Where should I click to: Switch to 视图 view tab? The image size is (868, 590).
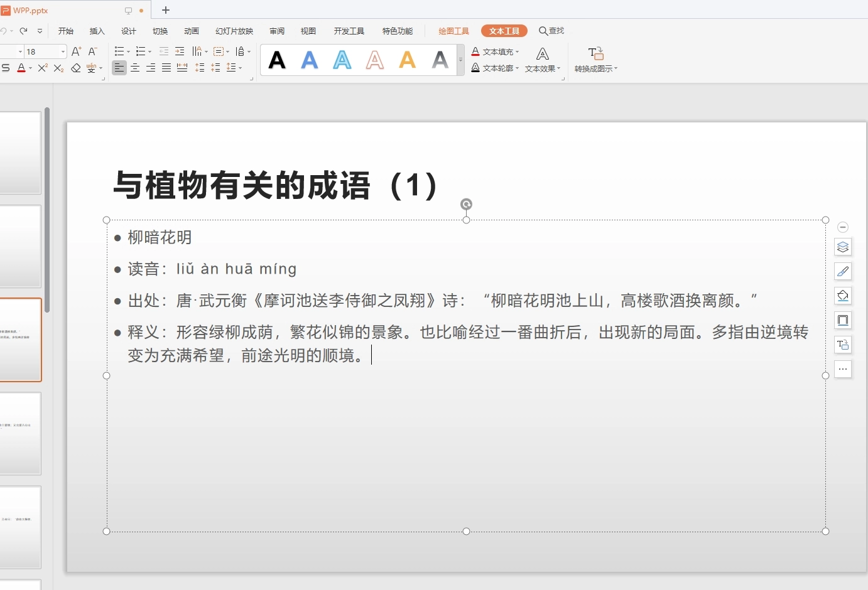coord(308,31)
